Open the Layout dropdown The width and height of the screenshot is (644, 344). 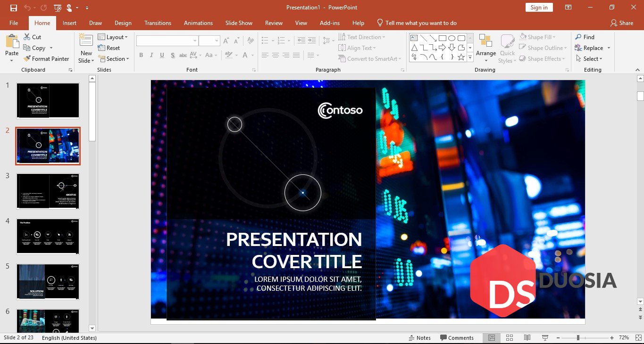(x=113, y=37)
